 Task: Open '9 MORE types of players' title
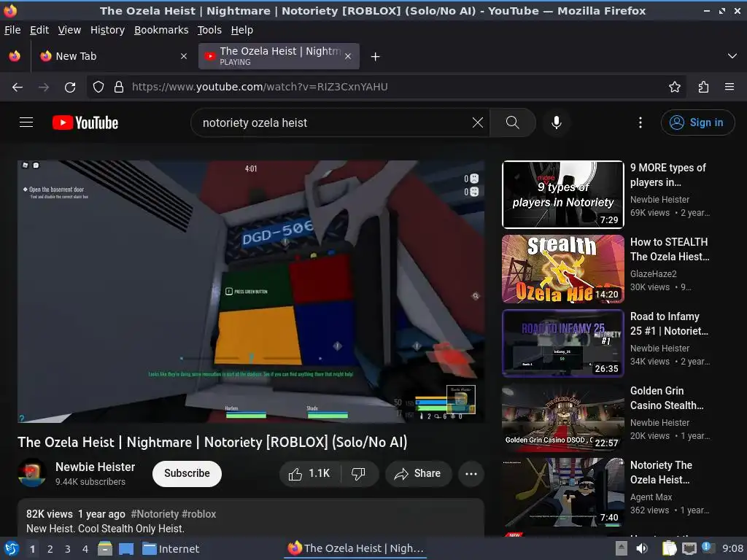point(668,175)
